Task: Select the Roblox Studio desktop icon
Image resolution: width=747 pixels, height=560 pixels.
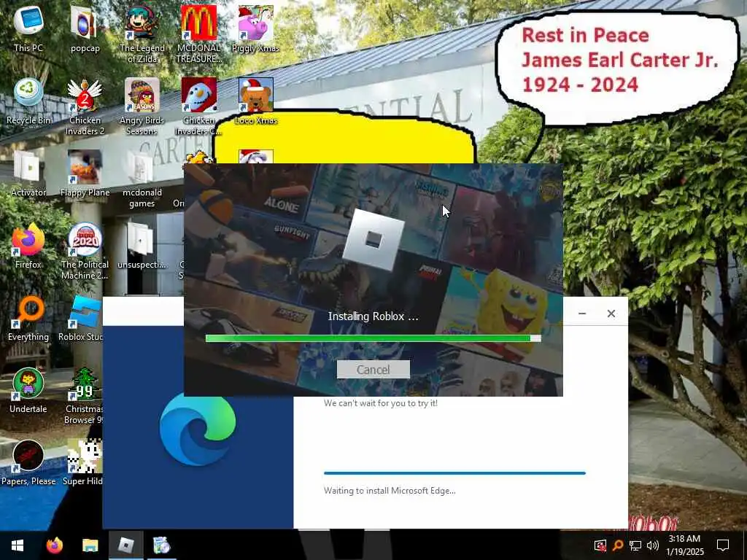Action: pos(81,318)
